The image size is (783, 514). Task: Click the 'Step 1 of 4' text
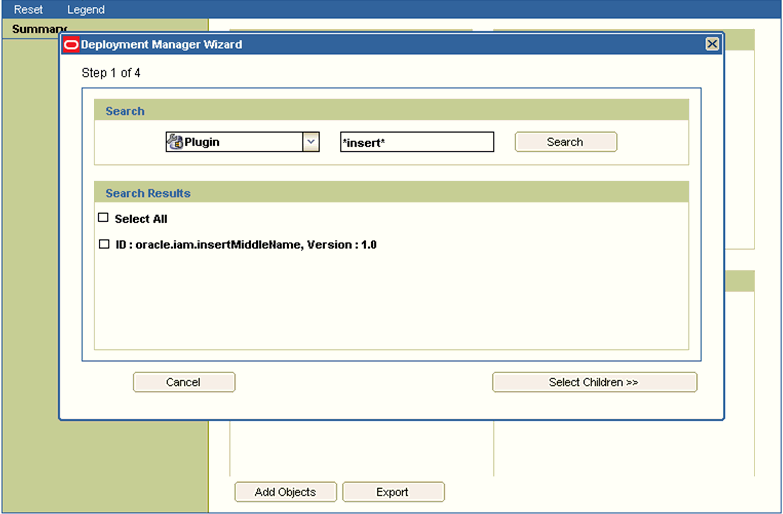(111, 73)
